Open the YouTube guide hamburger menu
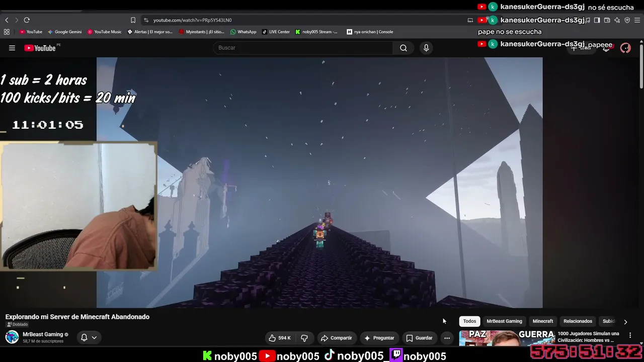Viewport: 644px width, 362px height. tap(12, 48)
